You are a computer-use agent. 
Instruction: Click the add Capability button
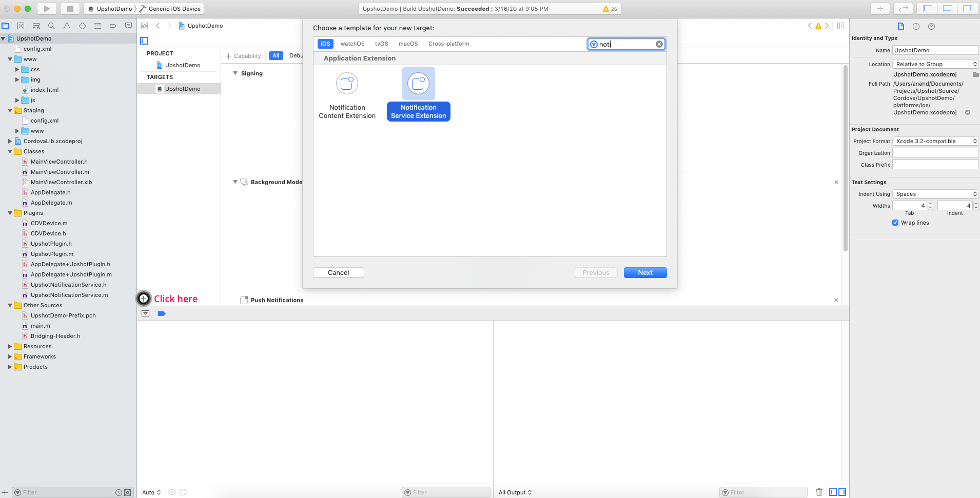(243, 56)
